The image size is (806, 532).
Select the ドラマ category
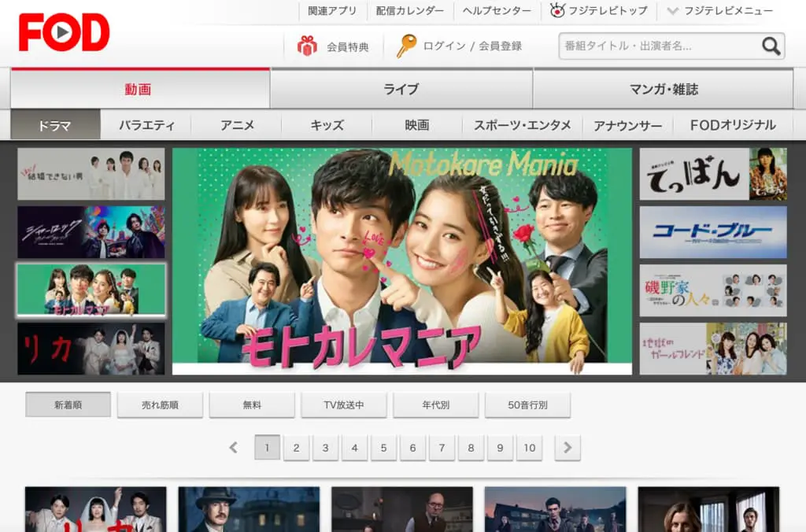[56, 125]
